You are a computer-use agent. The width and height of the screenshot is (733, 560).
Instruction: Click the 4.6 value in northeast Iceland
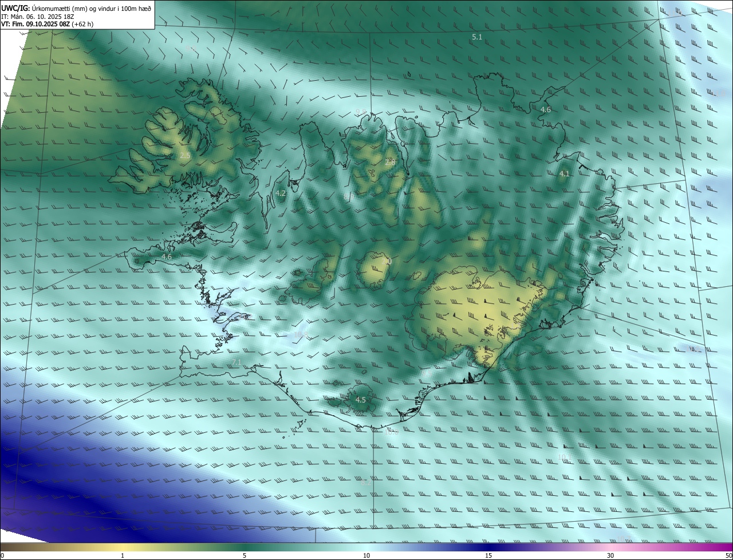(546, 109)
